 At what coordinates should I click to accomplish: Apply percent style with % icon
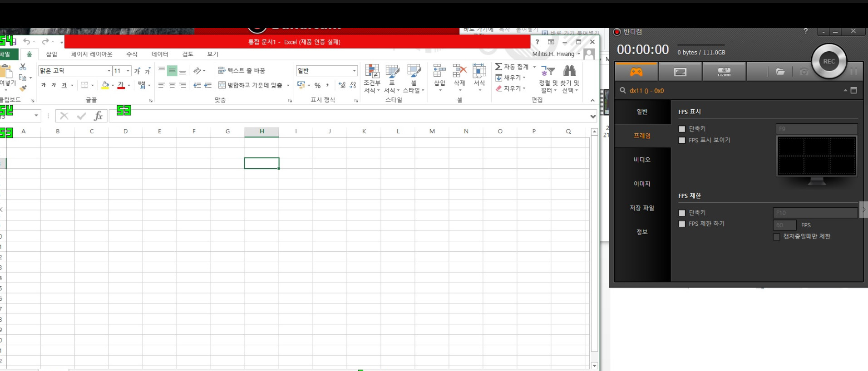coord(317,85)
